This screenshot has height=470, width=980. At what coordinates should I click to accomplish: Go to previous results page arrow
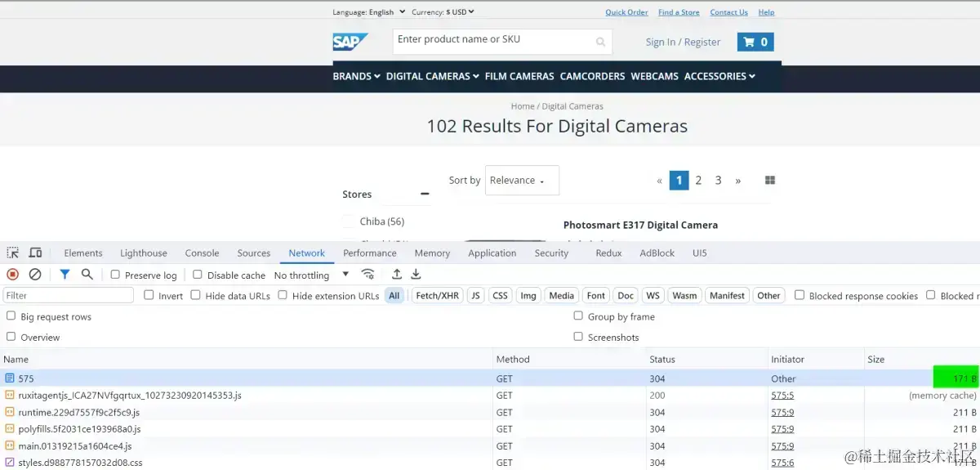point(660,181)
